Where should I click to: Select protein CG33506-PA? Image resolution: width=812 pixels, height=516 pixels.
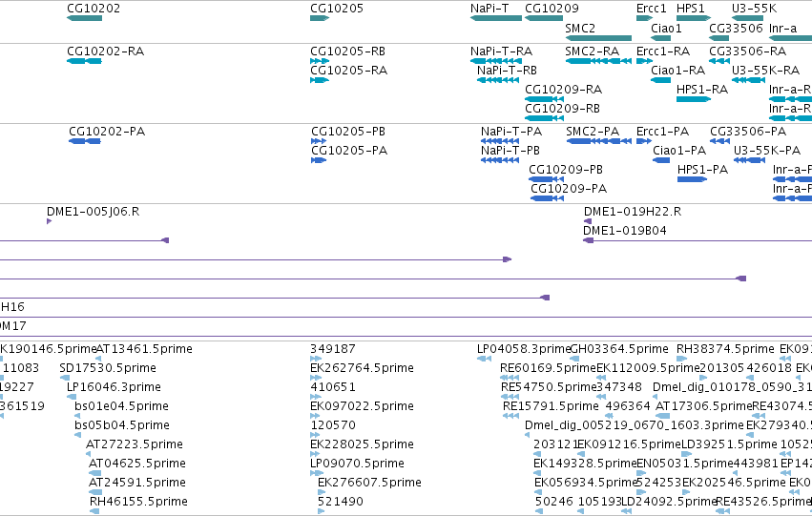(719, 141)
